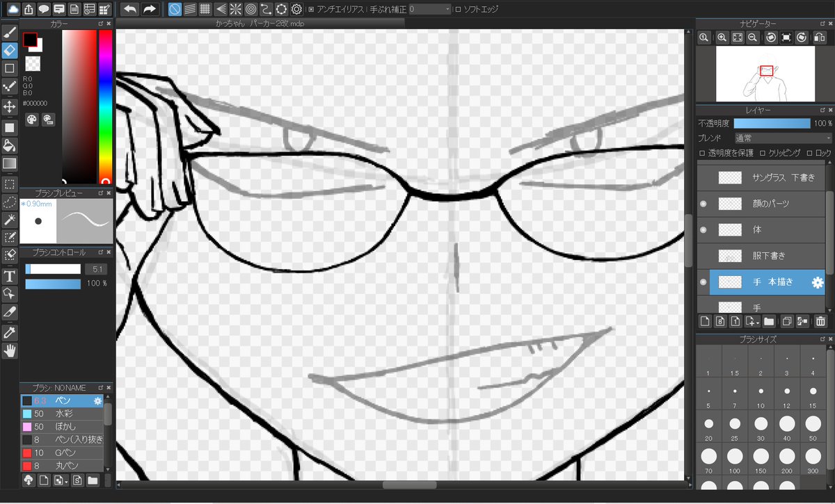Enable crisscross grid snap
The width and height of the screenshot is (835, 504).
[x=205, y=9]
